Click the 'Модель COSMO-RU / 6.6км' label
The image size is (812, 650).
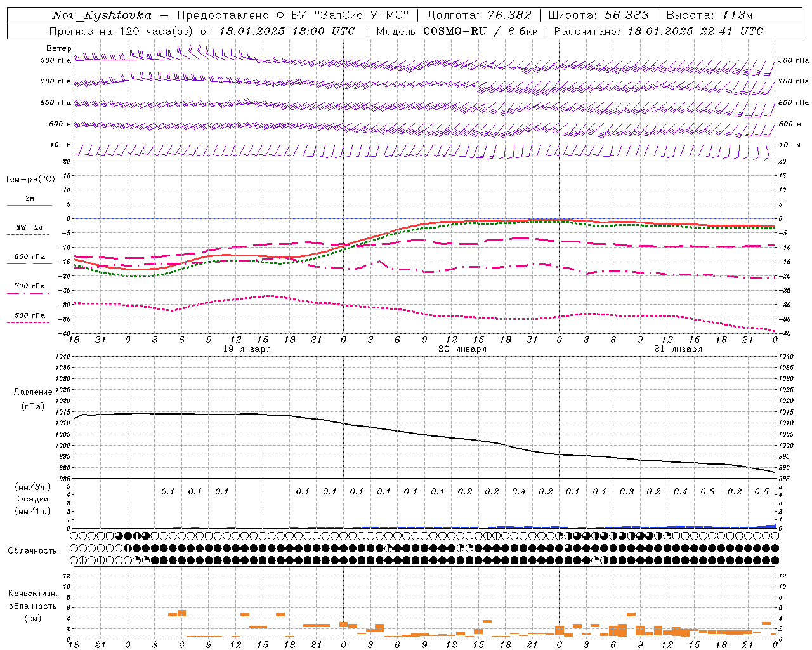[x=457, y=31]
